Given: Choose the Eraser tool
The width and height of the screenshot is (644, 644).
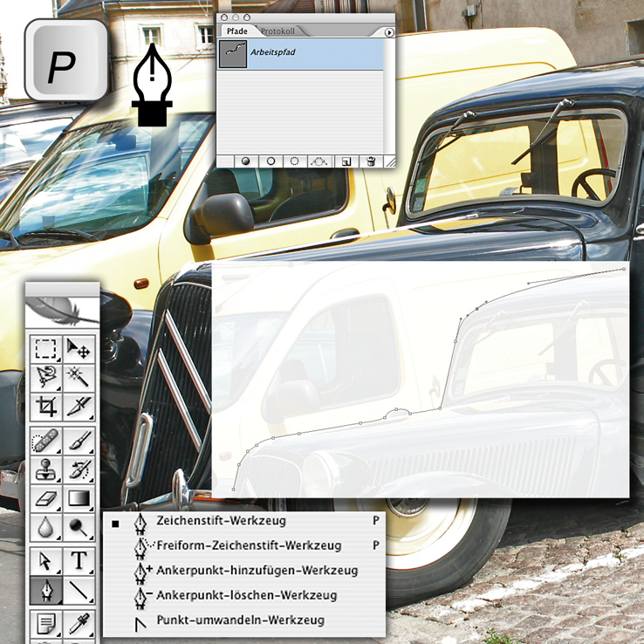Looking at the screenshot, I should tap(45, 500).
